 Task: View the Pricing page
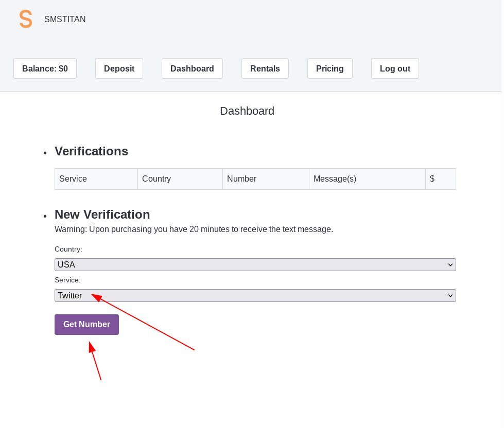point(330,68)
